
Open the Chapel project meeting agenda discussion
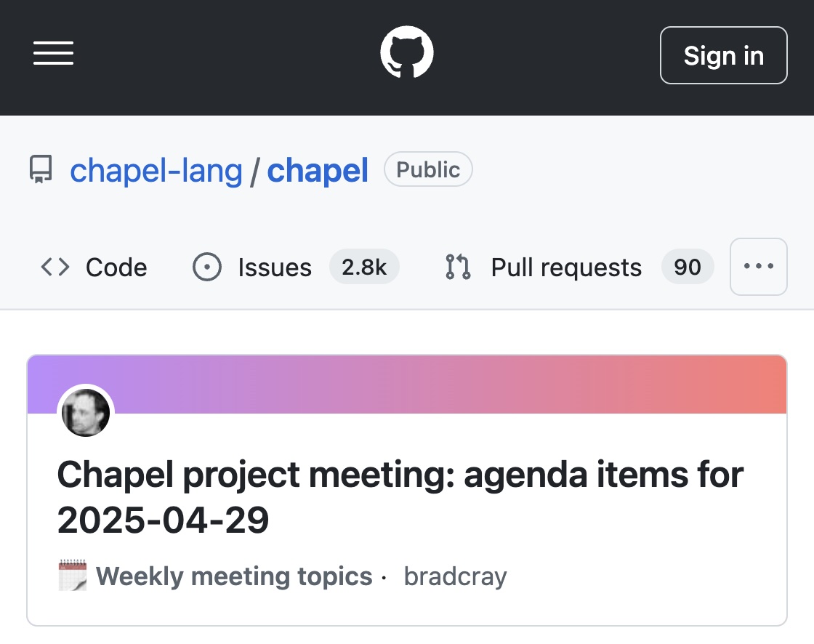coord(400,497)
